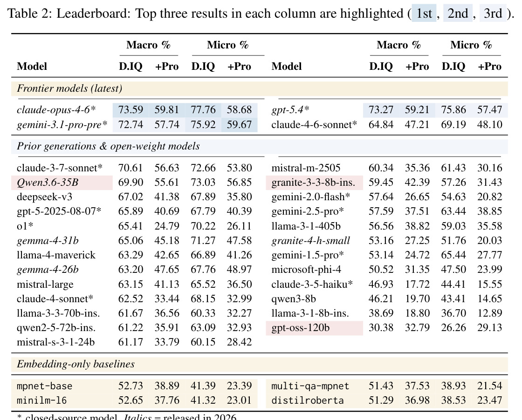Select the value 65.44 for gemini-1.5-pro
The height and width of the screenshot is (420, 522).
coord(453,255)
